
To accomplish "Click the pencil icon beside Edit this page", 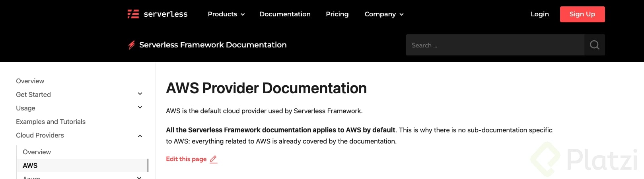I will [214, 159].
